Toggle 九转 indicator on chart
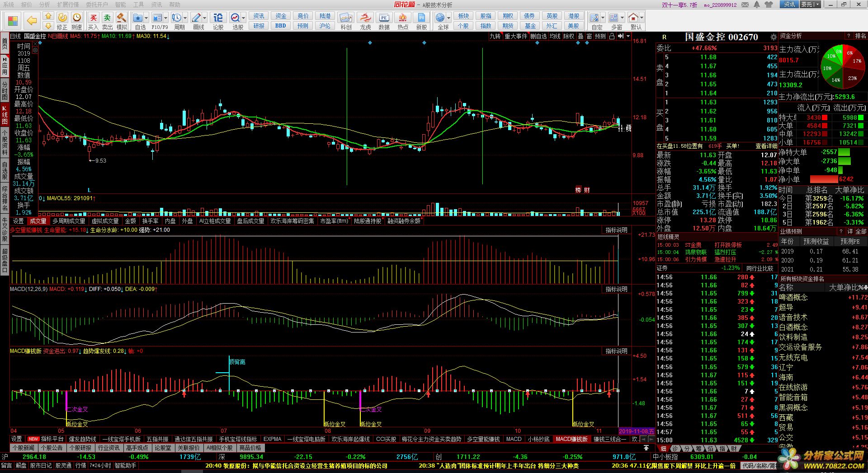Image resolution: width=868 pixels, height=473 pixels. [x=495, y=36]
